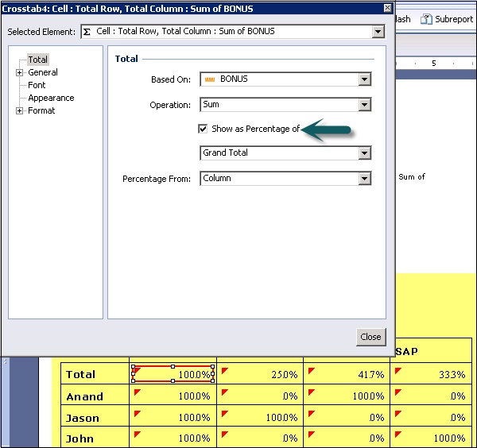This screenshot has width=477, height=448.
Task: Select Font in the properties tree
Action: [x=37, y=85]
